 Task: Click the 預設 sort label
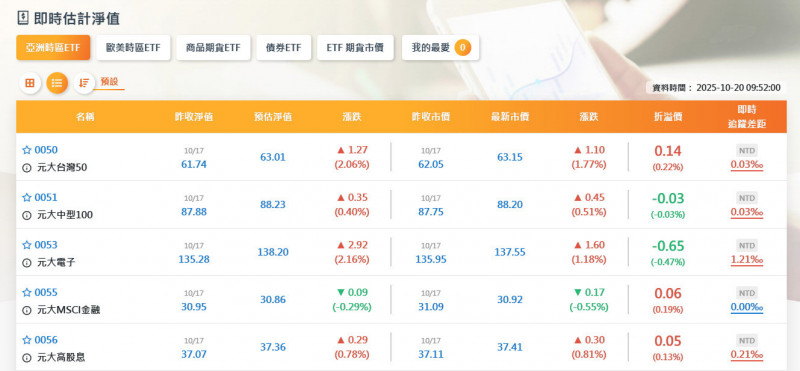pyautogui.click(x=109, y=82)
